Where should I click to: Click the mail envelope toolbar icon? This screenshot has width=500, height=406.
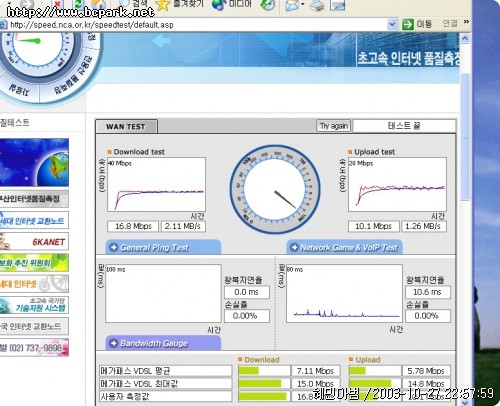pyautogui.click(x=292, y=5)
